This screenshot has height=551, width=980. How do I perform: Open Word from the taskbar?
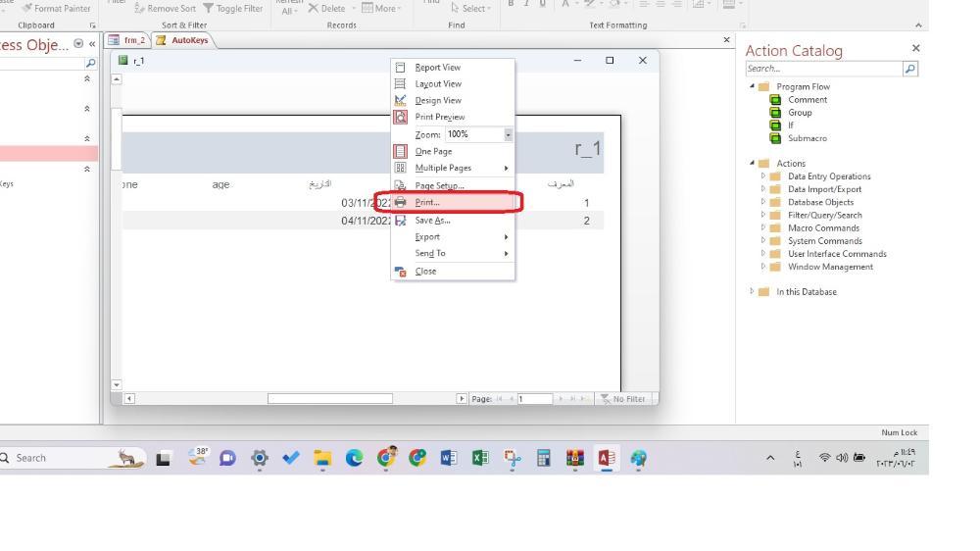448,459
